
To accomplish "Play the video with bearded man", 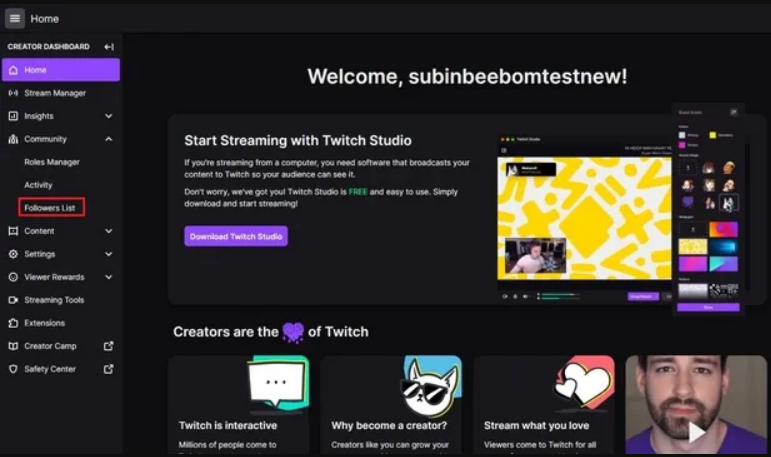I will 696,432.
